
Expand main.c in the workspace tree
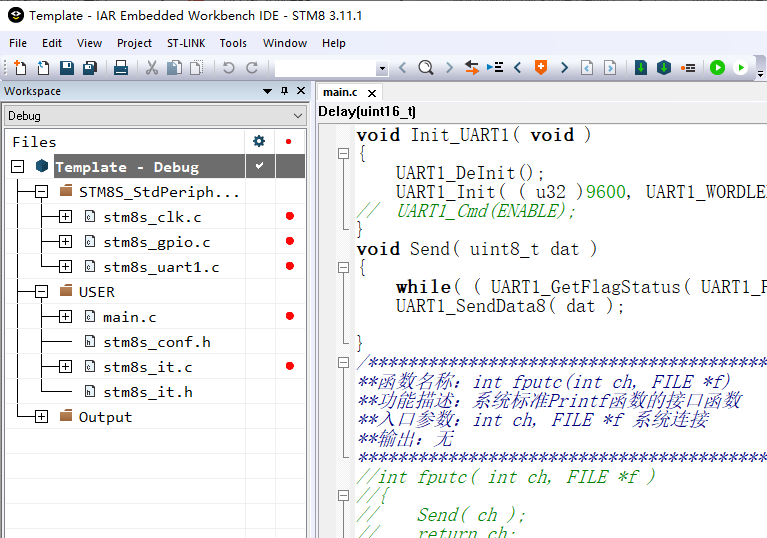pyautogui.click(x=65, y=317)
